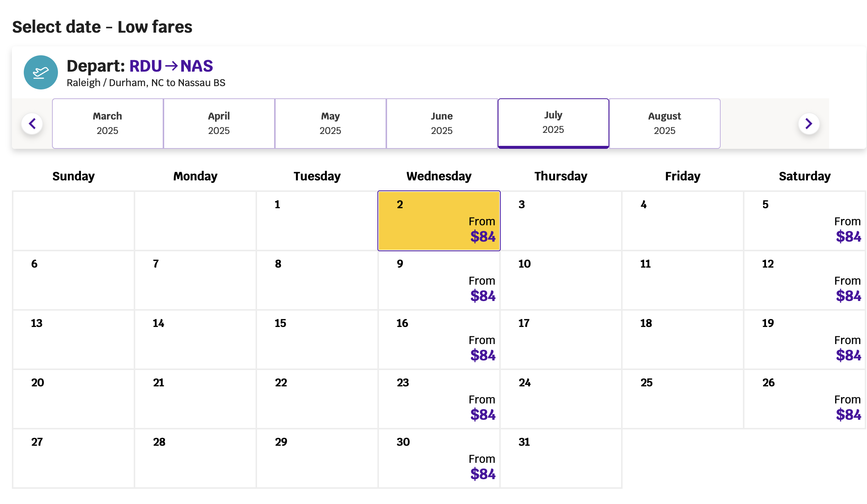Select the May 2025 tab
The image size is (867, 504).
click(331, 124)
